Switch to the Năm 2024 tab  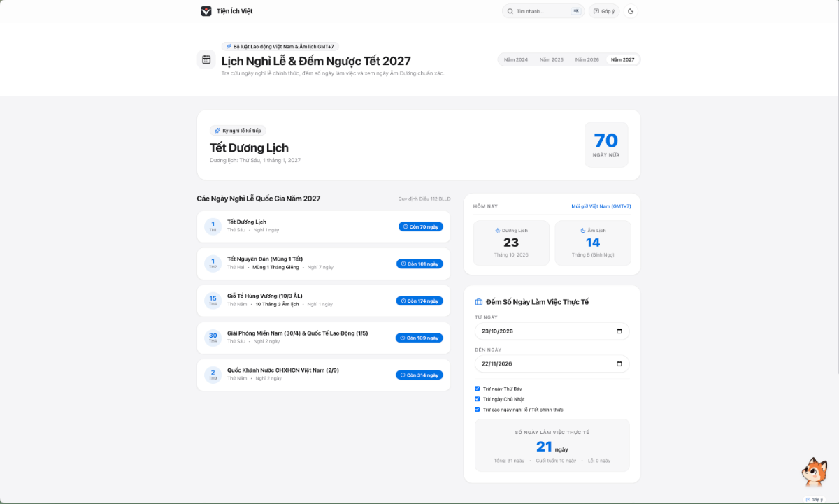[x=516, y=59]
